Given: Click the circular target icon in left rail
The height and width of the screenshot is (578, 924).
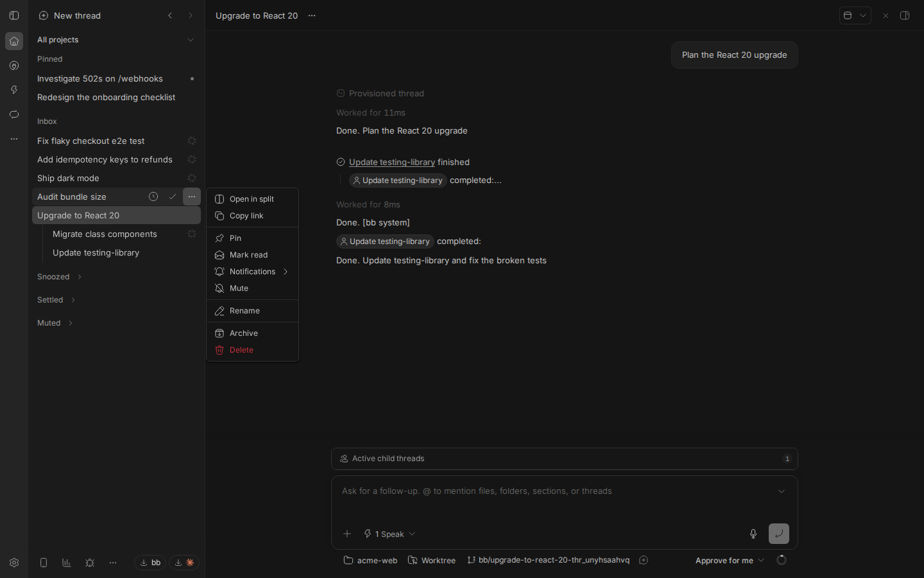Looking at the screenshot, I should [x=14, y=66].
